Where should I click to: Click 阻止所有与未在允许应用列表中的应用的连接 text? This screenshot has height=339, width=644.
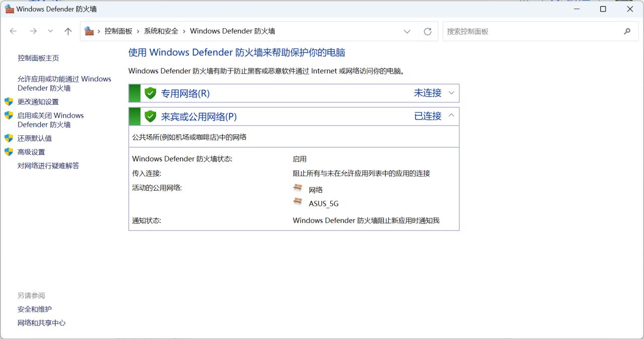point(361,174)
